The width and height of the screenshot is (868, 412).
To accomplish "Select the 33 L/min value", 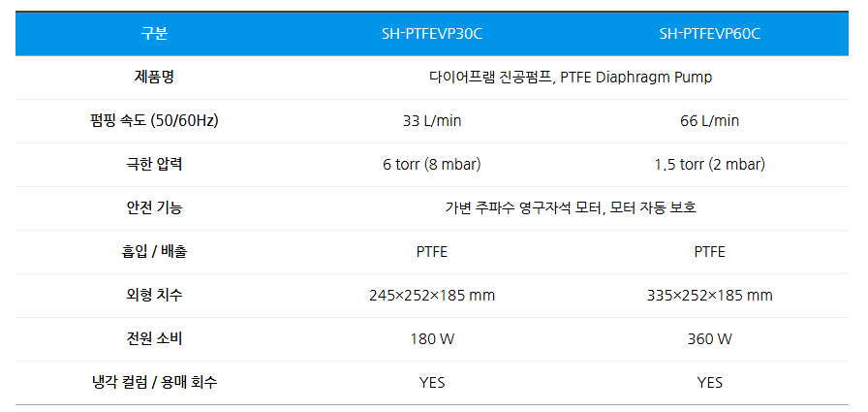I will [x=432, y=121].
